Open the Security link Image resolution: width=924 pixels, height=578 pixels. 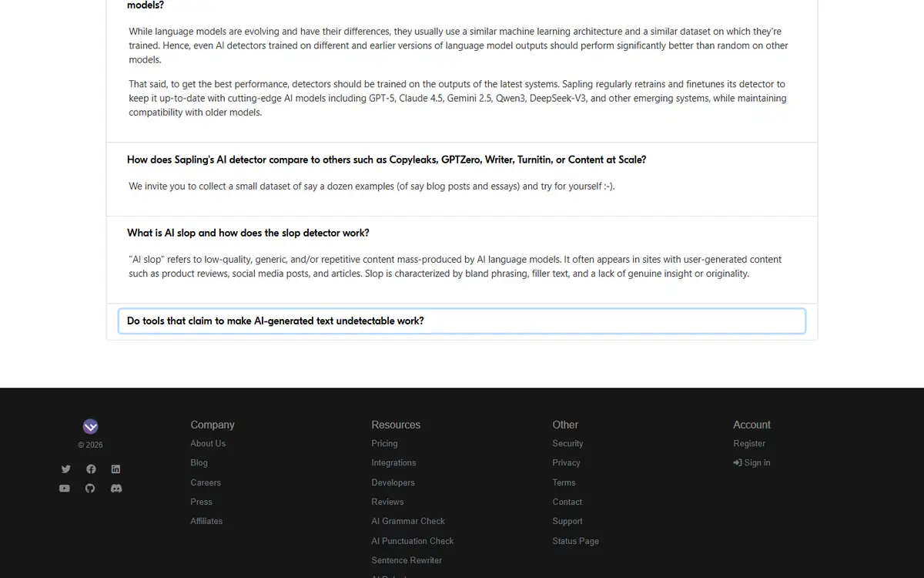(x=567, y=443)
